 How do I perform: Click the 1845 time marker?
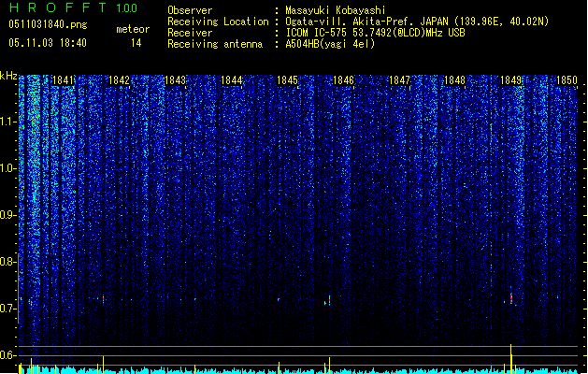pos(287,80)
